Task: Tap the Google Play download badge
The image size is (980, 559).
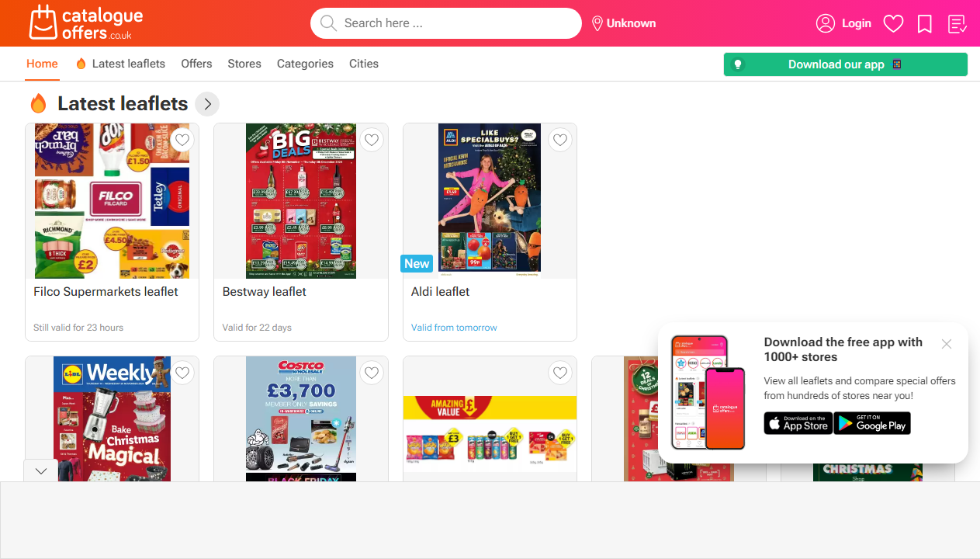Action: 872,423
